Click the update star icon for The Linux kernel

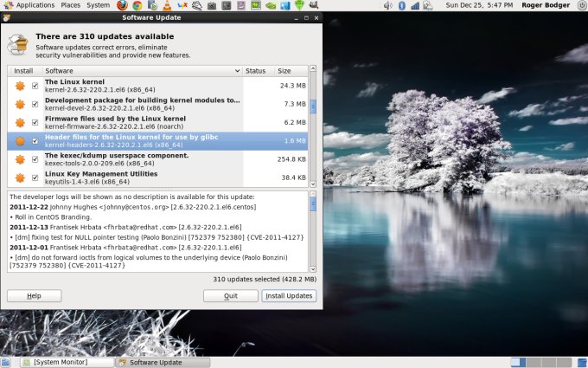(20, 86)
